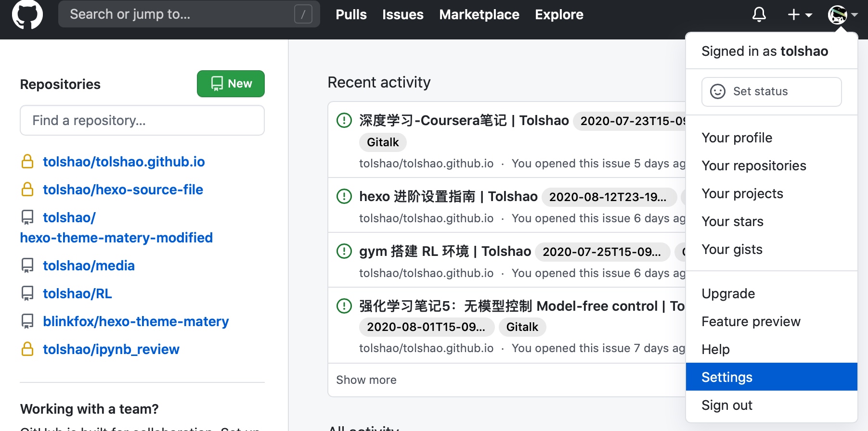
Task: Click the Gitalk label next to 2020-08-01T15-09
Action: [522, 327]
